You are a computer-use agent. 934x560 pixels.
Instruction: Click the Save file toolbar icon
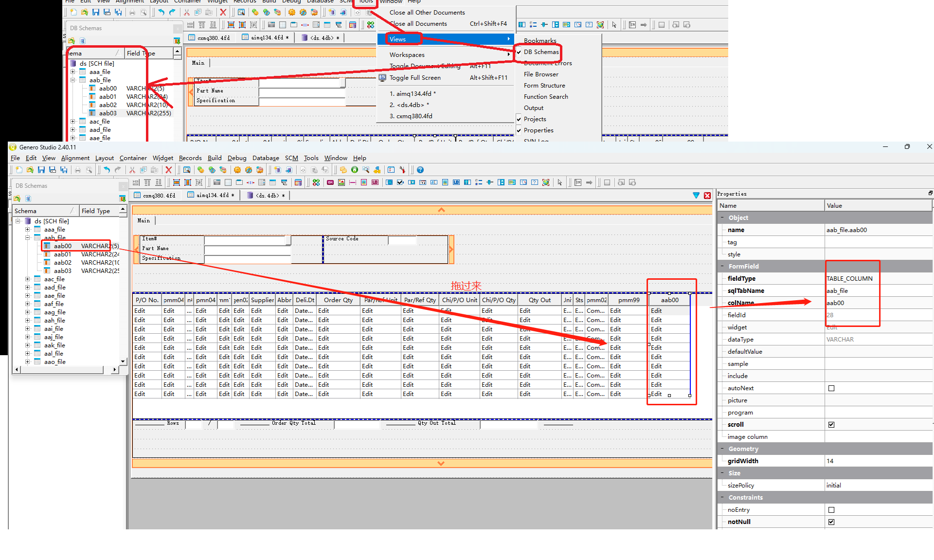(41, 170)
